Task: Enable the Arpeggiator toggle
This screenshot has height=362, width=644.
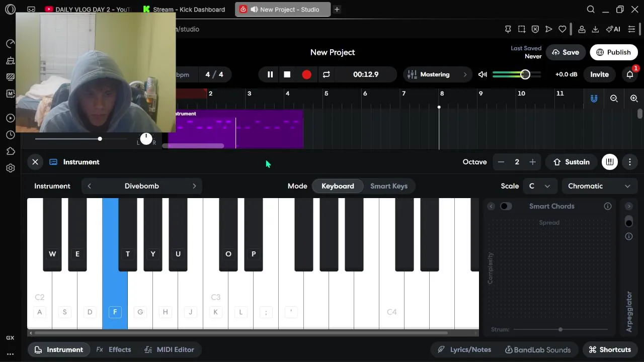Action: pyautogui.click(x=629, y=222)
